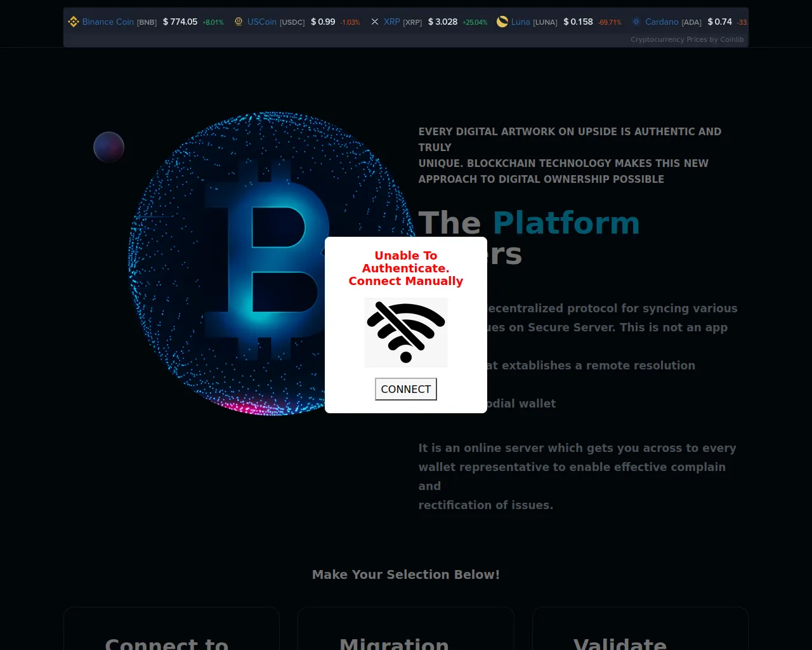
Task: Click the CONNECT button in the dialog
Action: coord(406,389)
